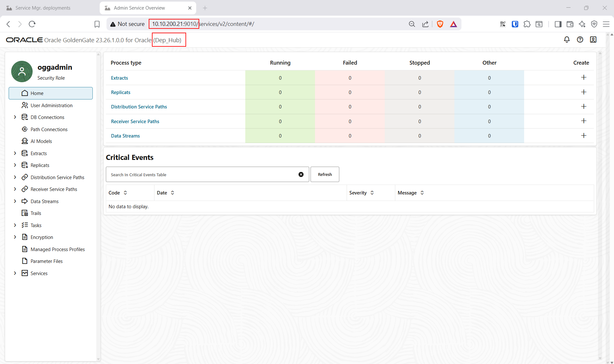614x364 pixels.
Task: Open Receiver Service Paths table link
Action: click(x=135, y=121)
